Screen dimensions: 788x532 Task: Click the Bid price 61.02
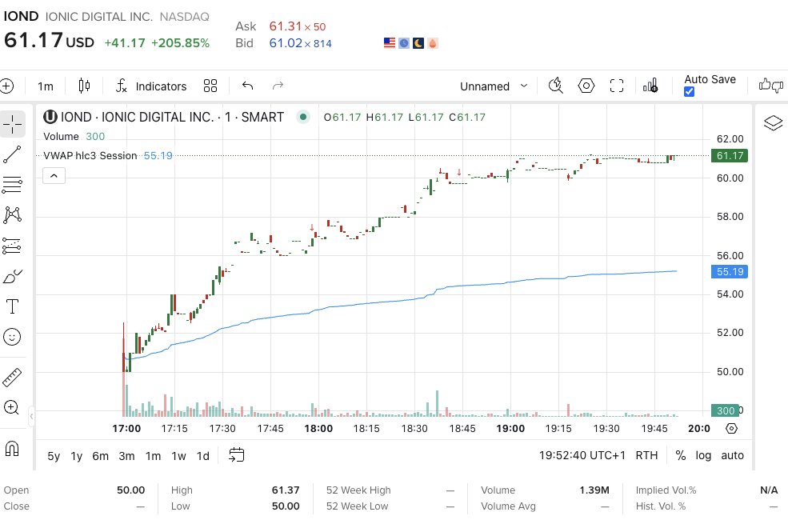click(286, 43)
